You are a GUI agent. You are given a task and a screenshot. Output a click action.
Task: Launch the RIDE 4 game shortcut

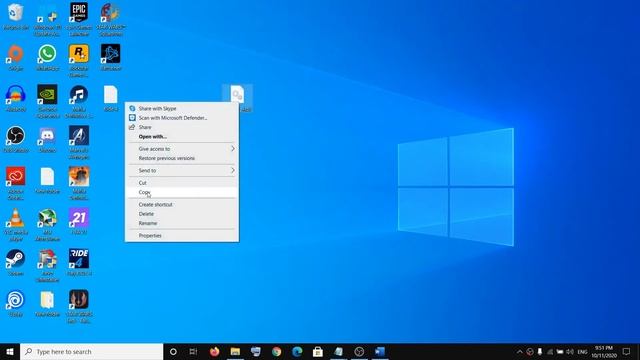79,262
